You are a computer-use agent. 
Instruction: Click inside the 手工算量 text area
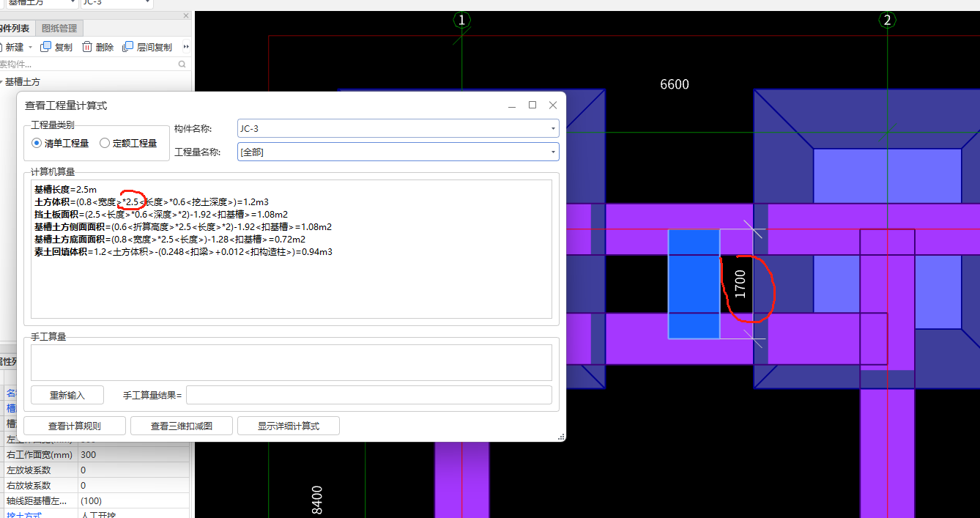click(x=292, y=362)
